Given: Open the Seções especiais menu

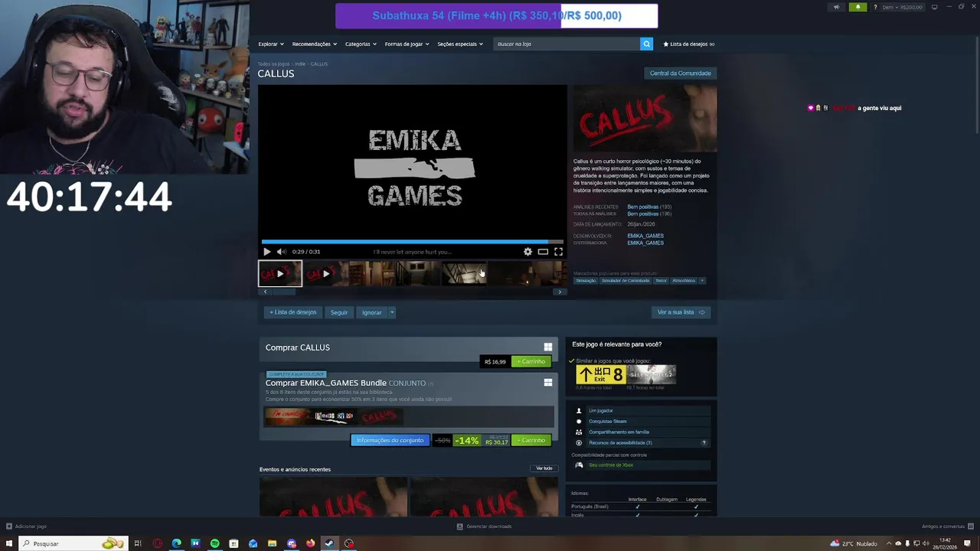Looking at the screenshot, I should coord(460,44).
